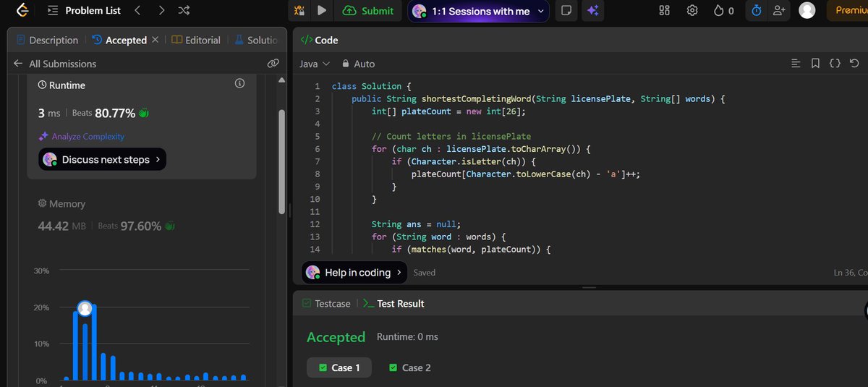Open the Java language dropdown
The image size is (868, 387).
click(315, 64)
